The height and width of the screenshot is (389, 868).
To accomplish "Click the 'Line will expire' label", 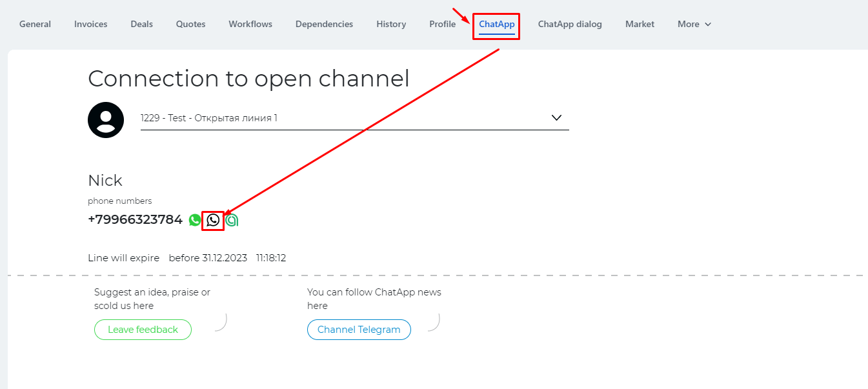I will pyautogui.click(x=123, y=258).
